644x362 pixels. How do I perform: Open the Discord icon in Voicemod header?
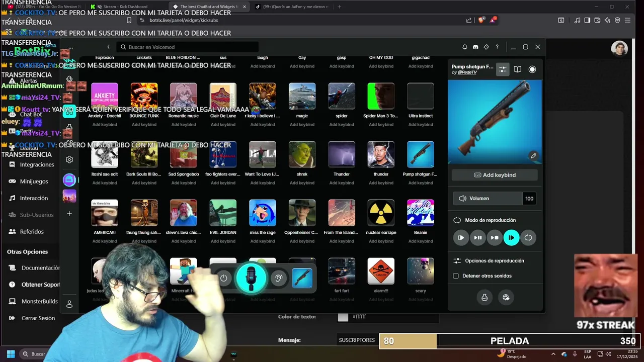pyautogui.click(x=475, y=47)
